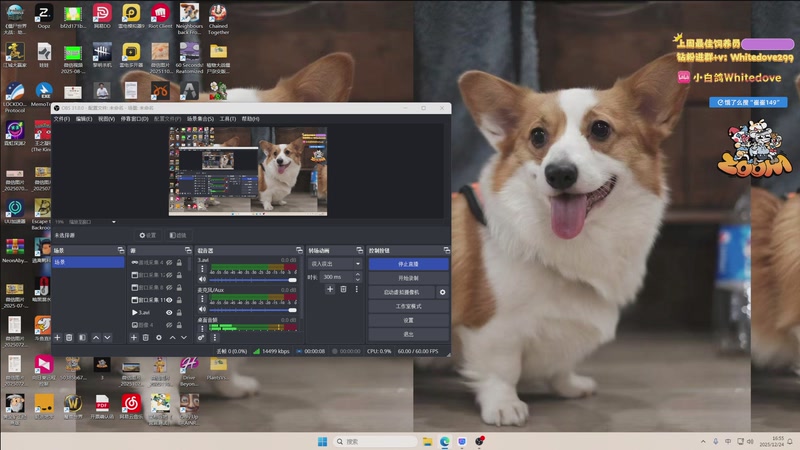Open scene filters icon in Scenes toolbar
This screenshot has height=450, width=800.
pyautogui.click(x=82, y=338)
